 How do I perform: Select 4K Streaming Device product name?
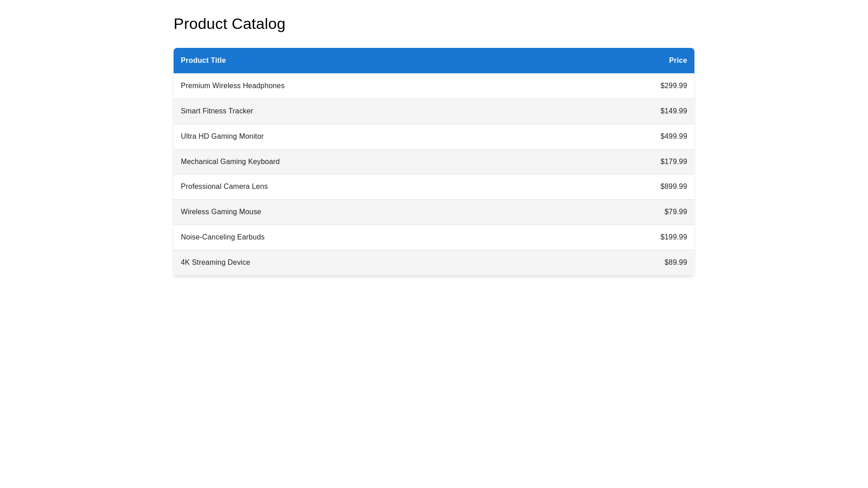coord(215,263)
